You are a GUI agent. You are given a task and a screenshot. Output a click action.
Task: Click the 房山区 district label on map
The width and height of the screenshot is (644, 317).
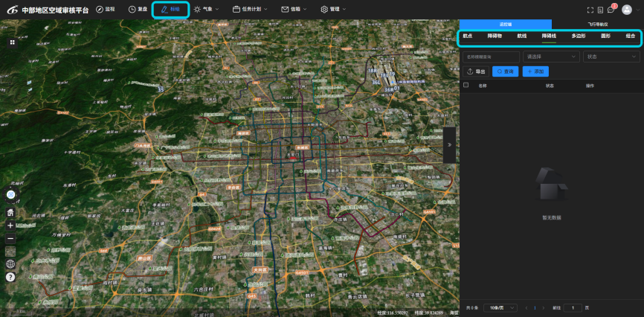[x=144, y=257]
